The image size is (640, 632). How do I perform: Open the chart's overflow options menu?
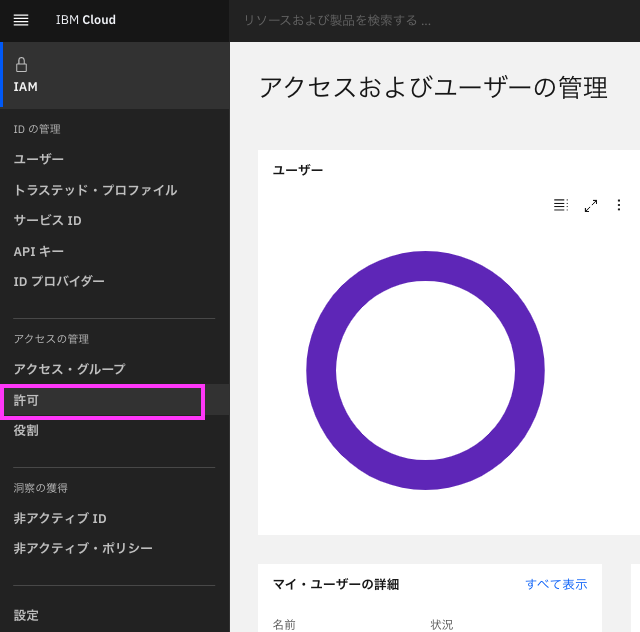pos(619,205)
